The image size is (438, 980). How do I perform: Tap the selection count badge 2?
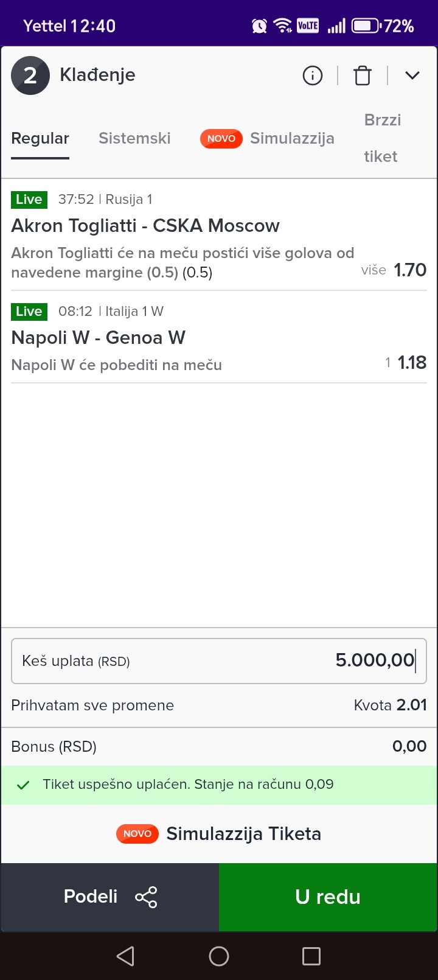[30, 75]
